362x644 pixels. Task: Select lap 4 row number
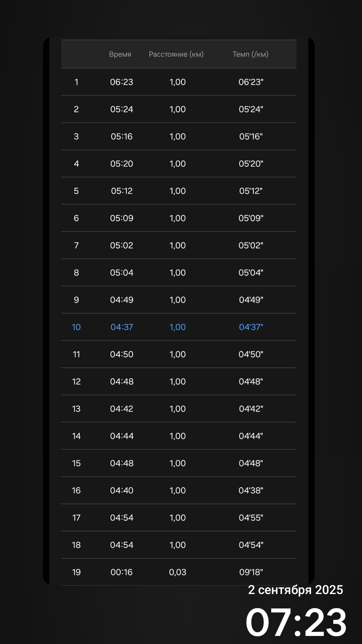click(76, 164)
